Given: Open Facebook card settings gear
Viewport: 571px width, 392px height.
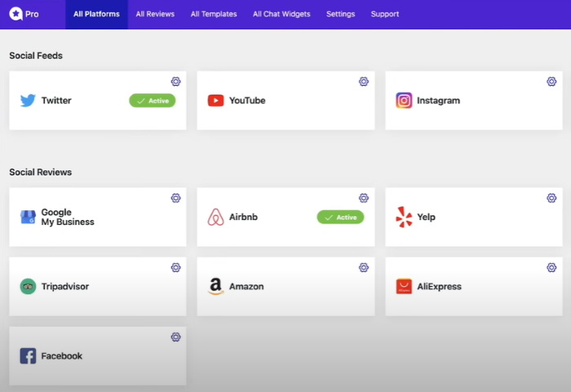Looking at the screenshot, I should 175,337.
